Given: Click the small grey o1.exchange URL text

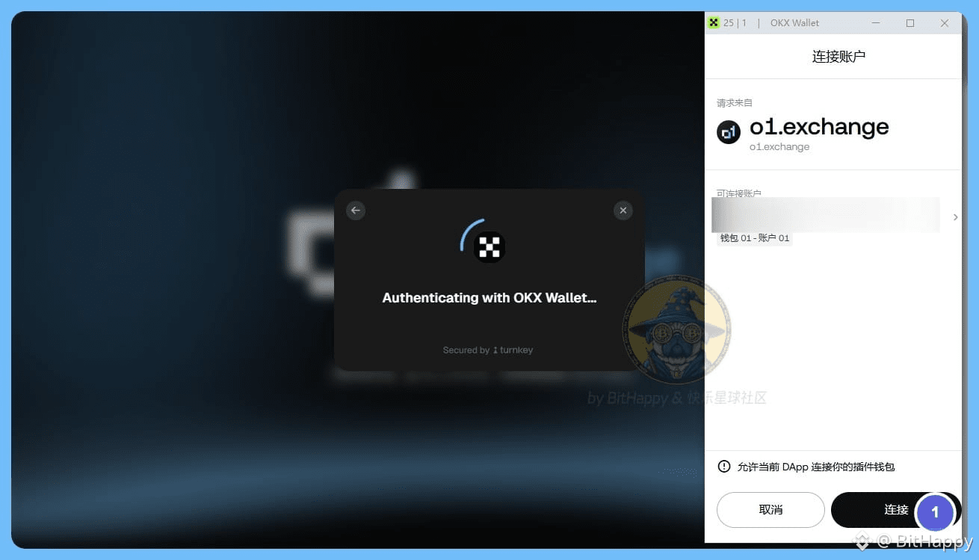Looking at the screenshot, I should click(779, 147).
